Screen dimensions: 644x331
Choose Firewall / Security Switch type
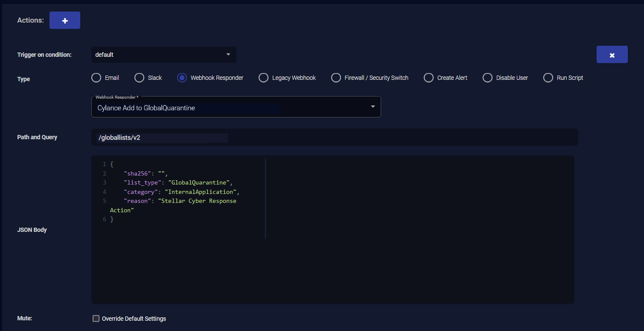336,78
